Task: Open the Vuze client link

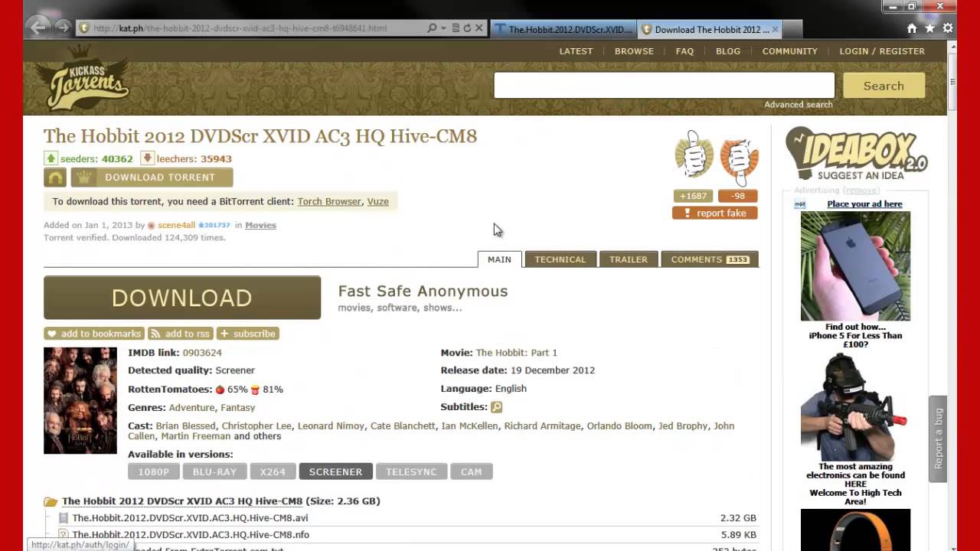Action: pos(377,202)
